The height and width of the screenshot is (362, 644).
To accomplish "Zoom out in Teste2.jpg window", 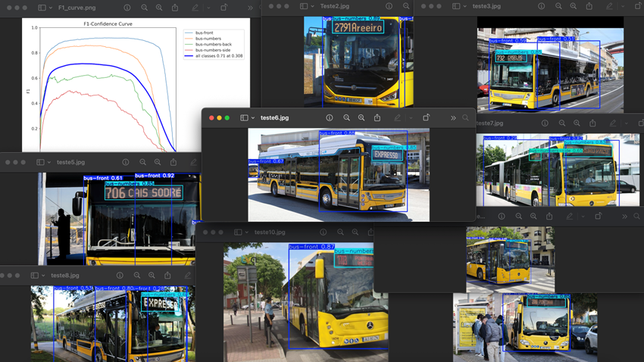I will [x=406, y=6].
